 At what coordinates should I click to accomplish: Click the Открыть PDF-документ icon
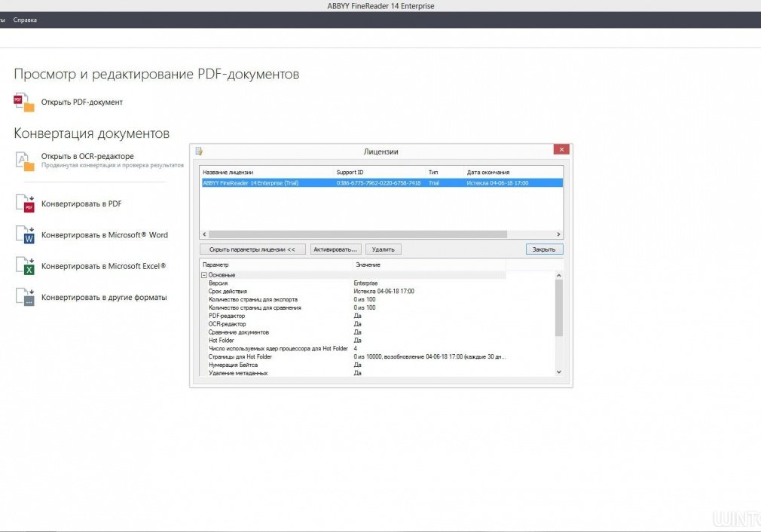coord(24,102)
